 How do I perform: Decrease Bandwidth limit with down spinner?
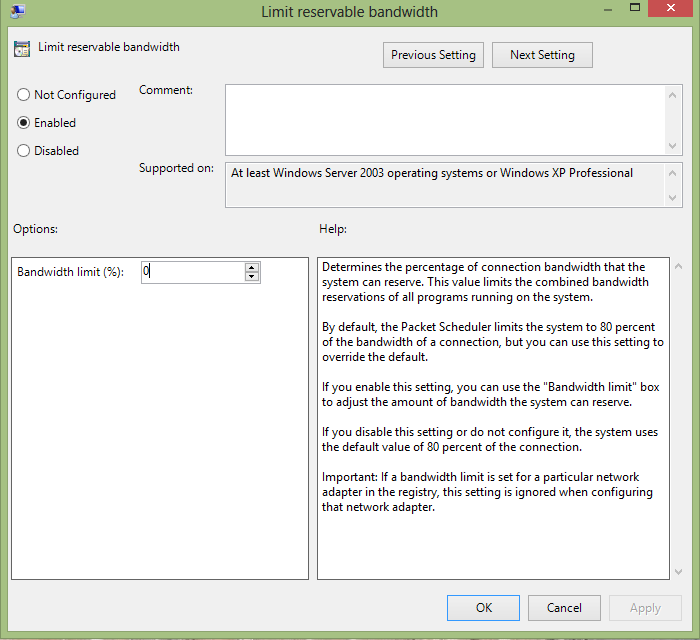(252, 277)
